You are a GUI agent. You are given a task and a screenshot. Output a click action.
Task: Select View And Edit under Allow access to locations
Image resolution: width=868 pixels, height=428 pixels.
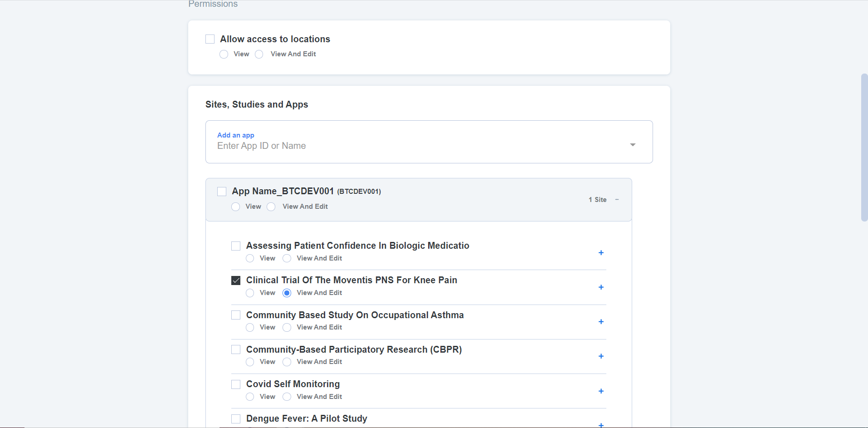[259, 54]
